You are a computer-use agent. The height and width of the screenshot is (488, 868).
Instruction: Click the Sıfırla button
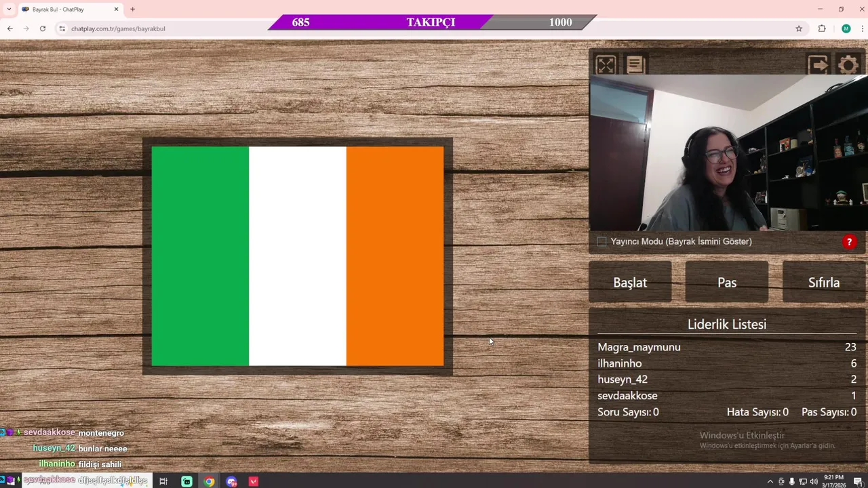pos(824,282)
